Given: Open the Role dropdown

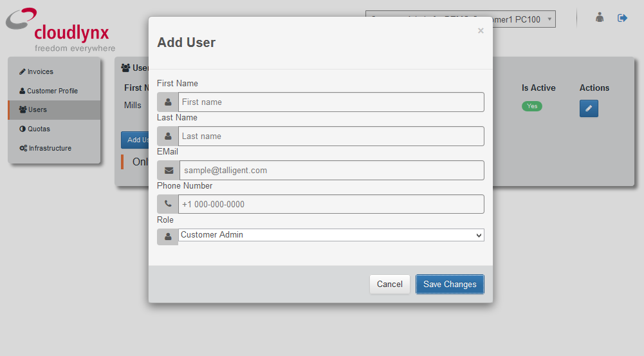Looking at the screenshot, I should click(x=331, y=235).
